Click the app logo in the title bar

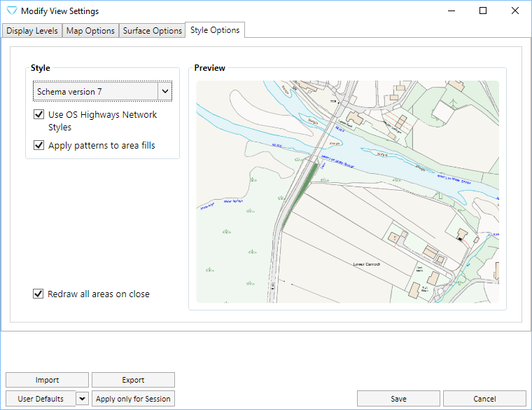(11, 11)
